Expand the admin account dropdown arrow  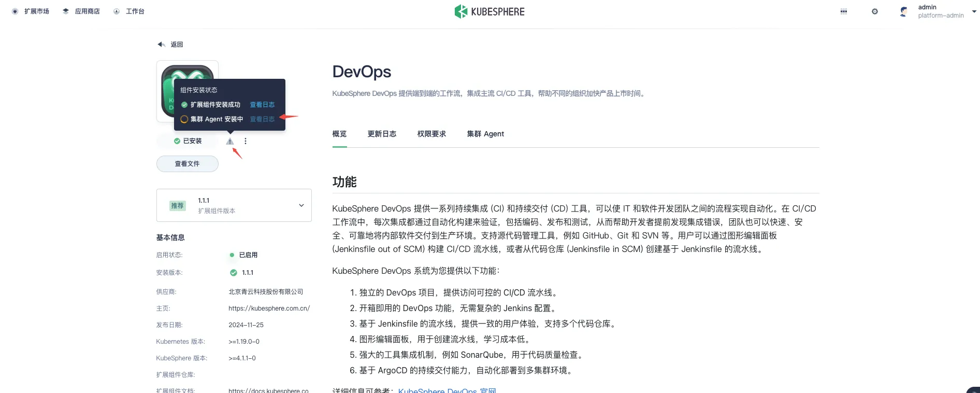(x=974, y=11)
